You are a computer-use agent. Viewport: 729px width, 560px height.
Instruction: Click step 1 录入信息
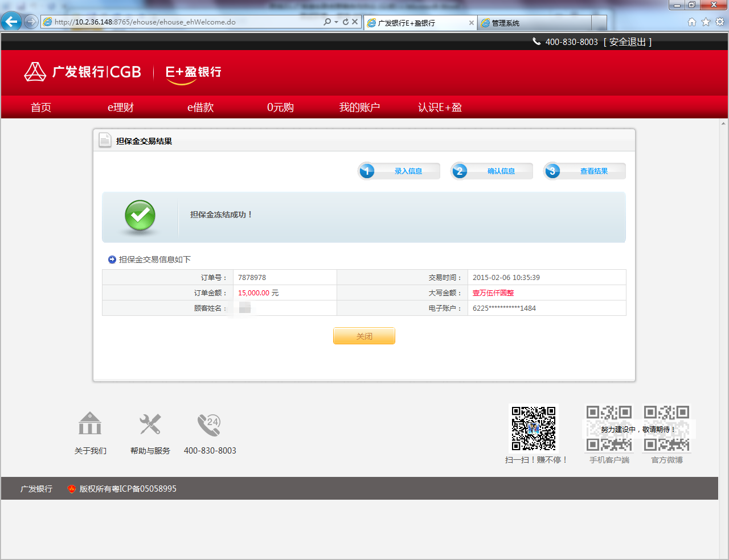[399, 171]
